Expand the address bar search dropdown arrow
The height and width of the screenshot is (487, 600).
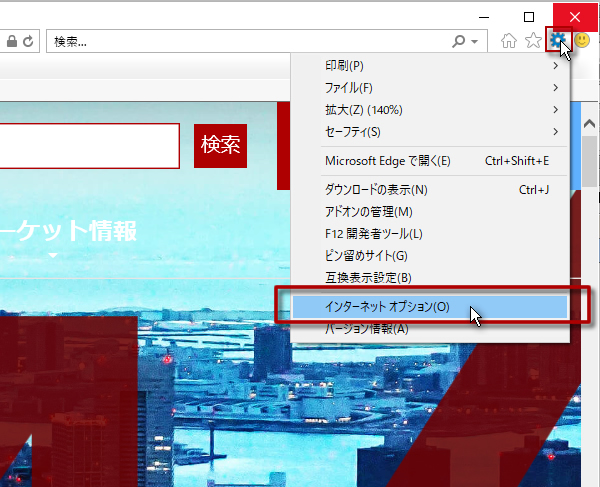[474, 42]
